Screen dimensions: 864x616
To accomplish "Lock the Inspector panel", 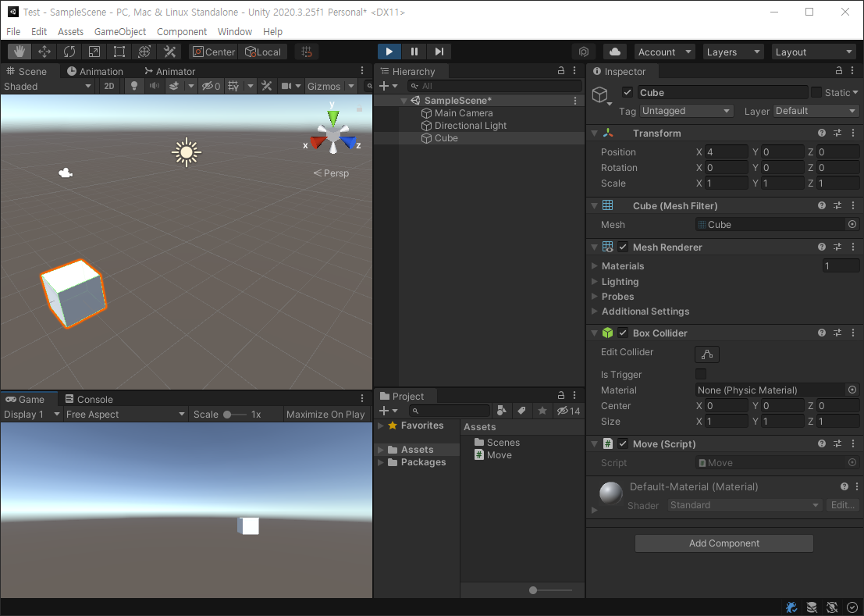I will pyautogui.click(x=839, y=70).
